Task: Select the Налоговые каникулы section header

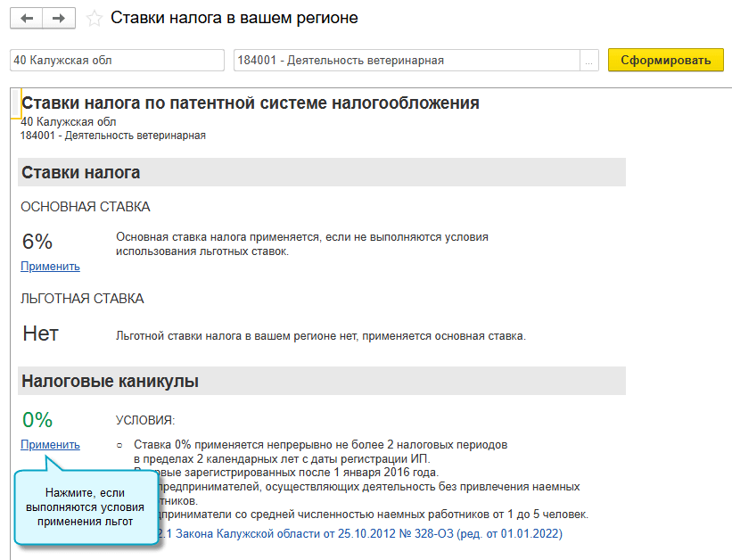Action: click(103, 381)
